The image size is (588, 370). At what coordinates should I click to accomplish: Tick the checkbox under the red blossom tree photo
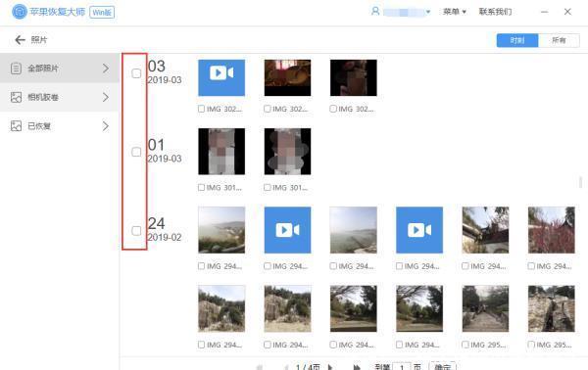point(531,266)
